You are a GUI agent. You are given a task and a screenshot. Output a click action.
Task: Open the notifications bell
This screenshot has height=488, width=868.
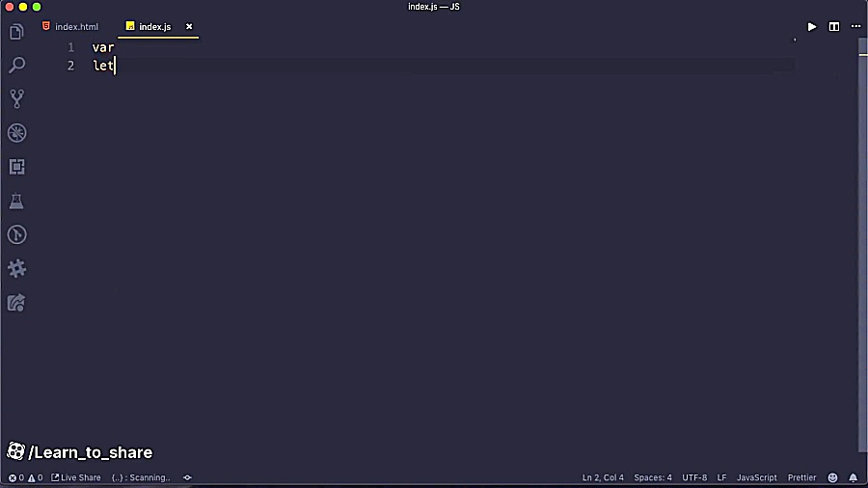coord(854,477)
